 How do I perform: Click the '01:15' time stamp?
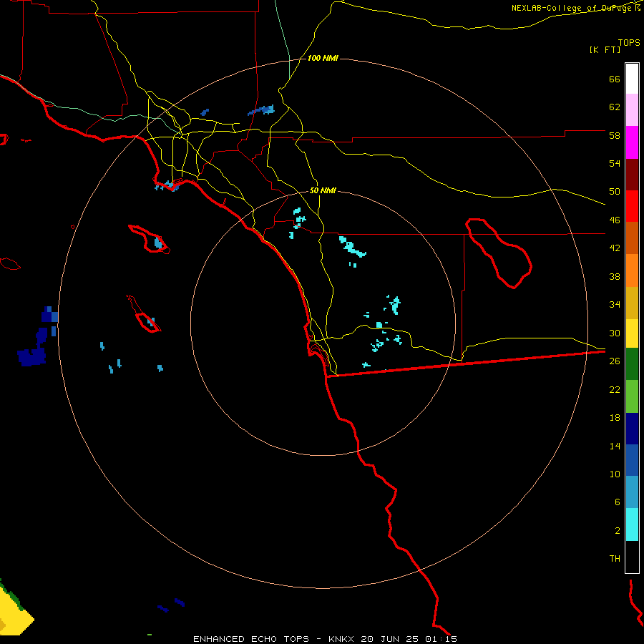coord(441,639)
